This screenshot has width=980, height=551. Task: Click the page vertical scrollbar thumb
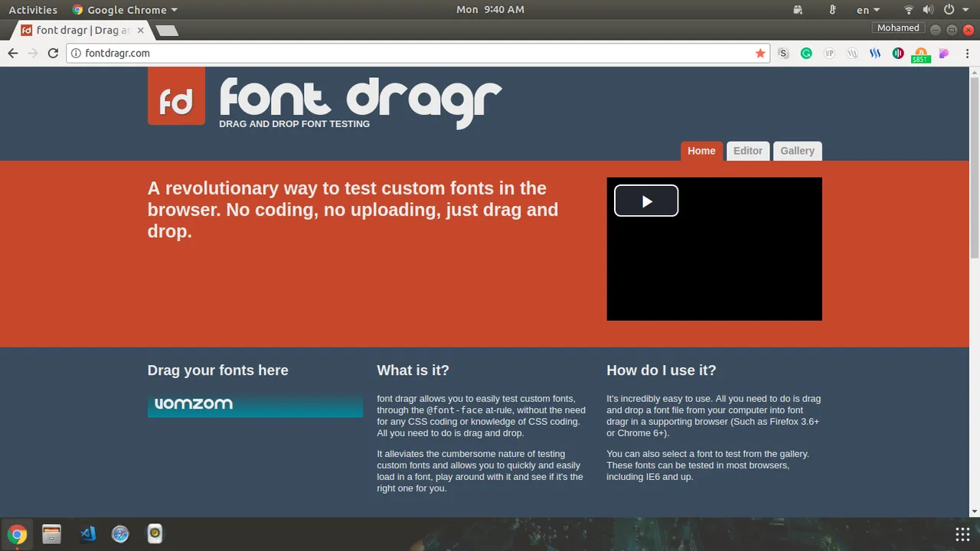point(974,167)
